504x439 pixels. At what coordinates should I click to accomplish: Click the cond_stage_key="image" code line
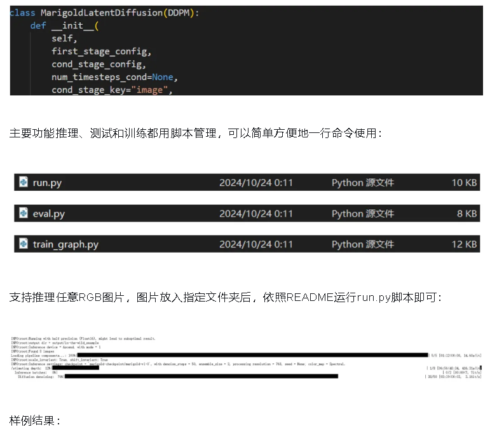[112, 90]
